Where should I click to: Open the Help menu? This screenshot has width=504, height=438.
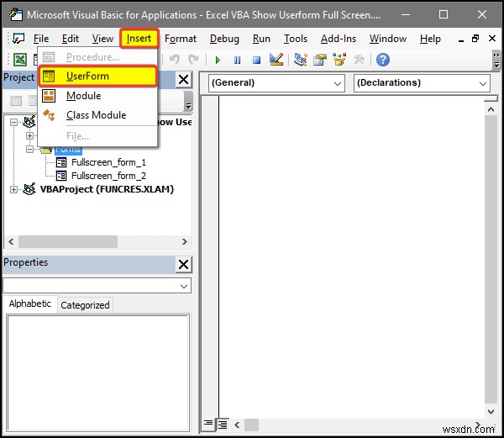coord(430,39)
